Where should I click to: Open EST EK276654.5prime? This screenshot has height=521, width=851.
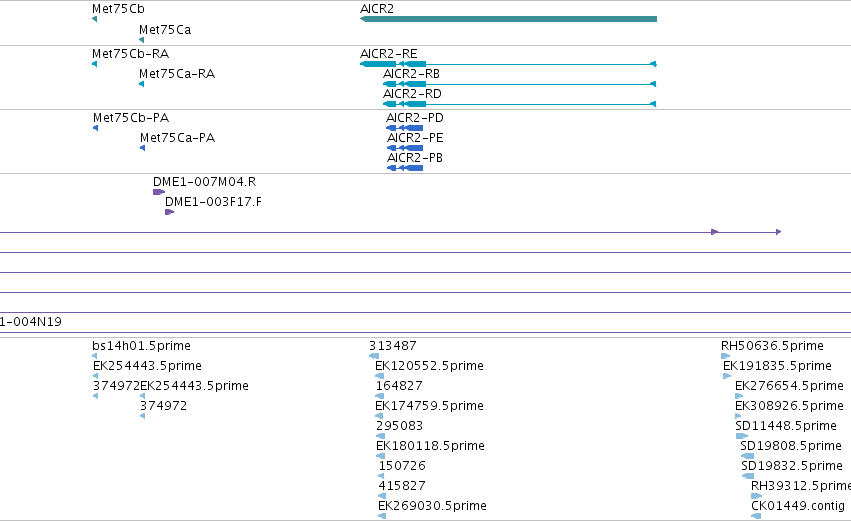click(789, 386)
